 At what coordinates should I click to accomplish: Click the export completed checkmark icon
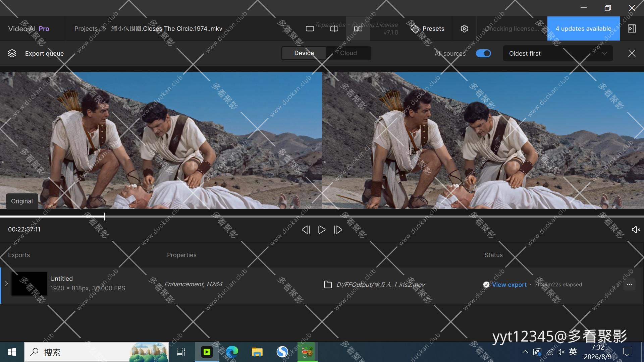click(486, 285)
